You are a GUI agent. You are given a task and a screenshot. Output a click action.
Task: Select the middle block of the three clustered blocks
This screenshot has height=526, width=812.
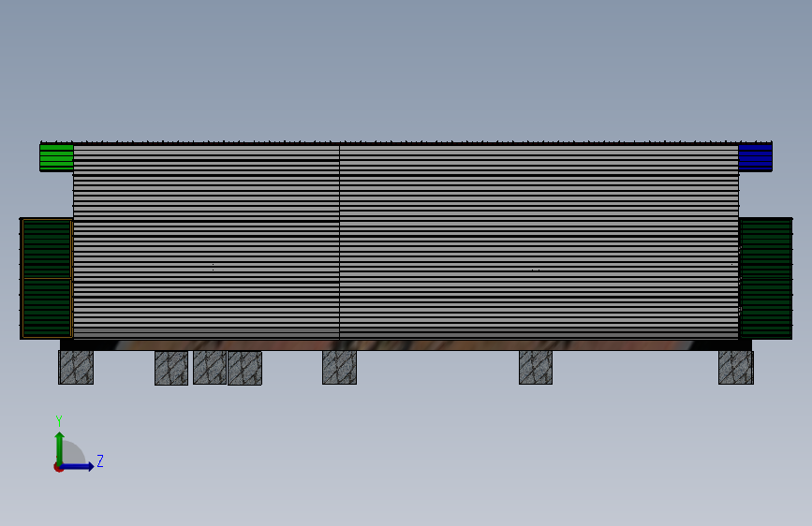(x=209, y=368)
